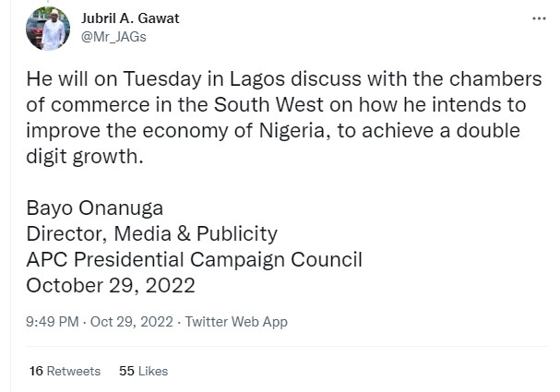
Task: Open the tweet's more options menu
Action: click(540, 18)
